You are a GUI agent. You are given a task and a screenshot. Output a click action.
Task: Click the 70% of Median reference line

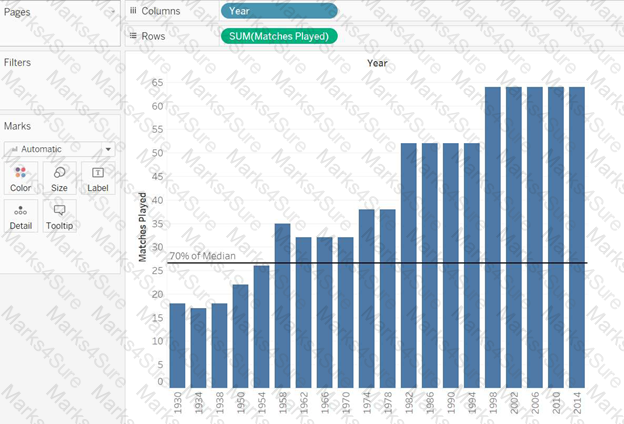pos(377,263)
